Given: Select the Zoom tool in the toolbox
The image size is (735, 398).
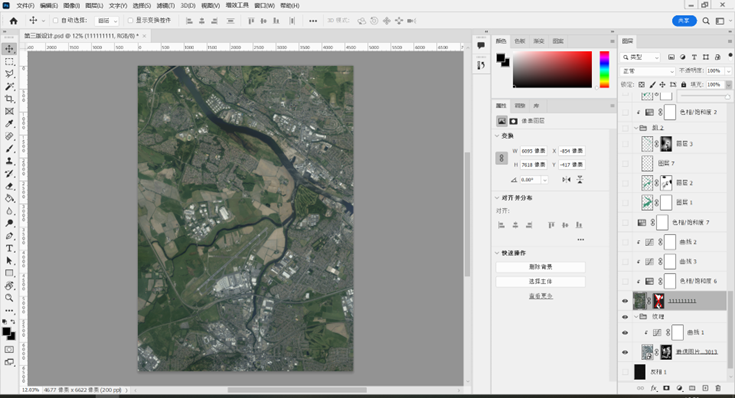Looking at the screenshot, I should [9, 298].
